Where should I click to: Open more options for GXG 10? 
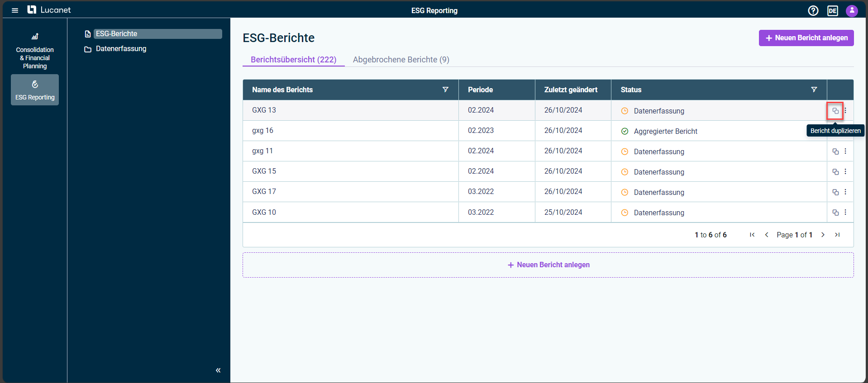(845, 212)
